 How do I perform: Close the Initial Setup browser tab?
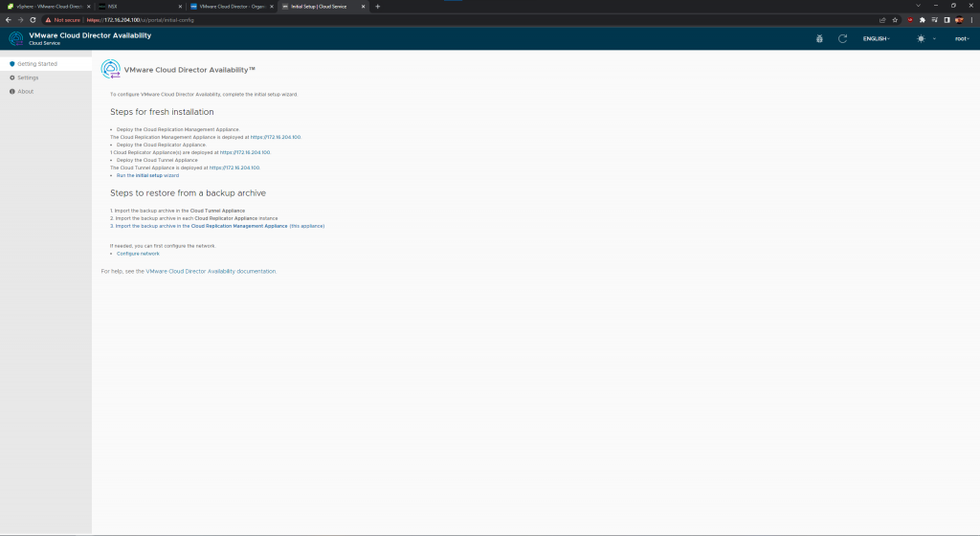pyautogui.click(x=363, y=7)
